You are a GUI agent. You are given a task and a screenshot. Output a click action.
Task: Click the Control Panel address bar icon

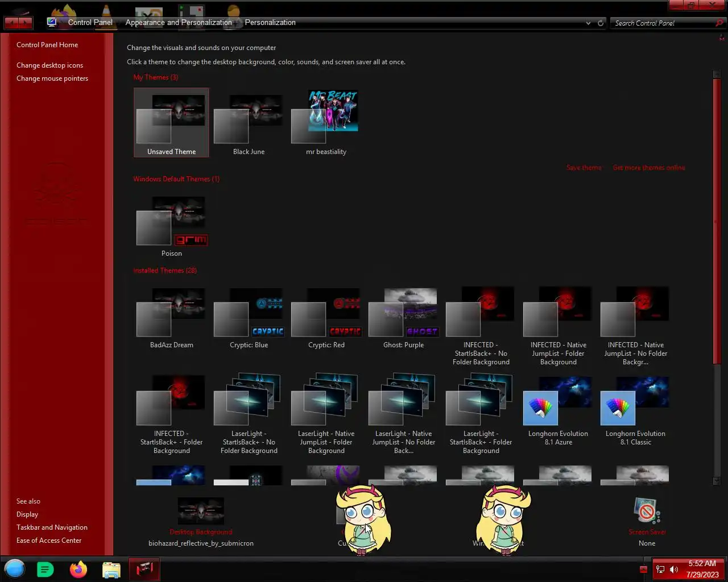click(52, 23)
